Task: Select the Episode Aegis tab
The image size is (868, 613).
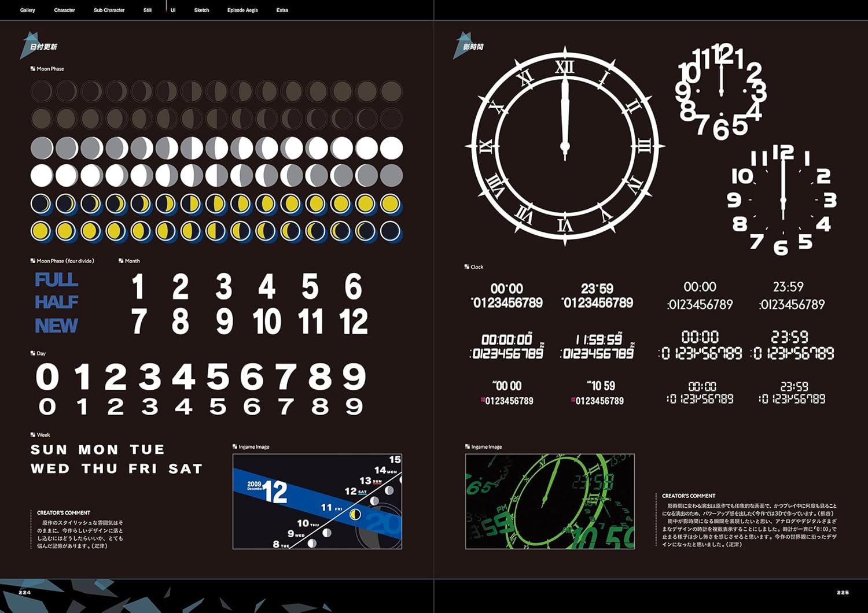Action: (242, 10)
